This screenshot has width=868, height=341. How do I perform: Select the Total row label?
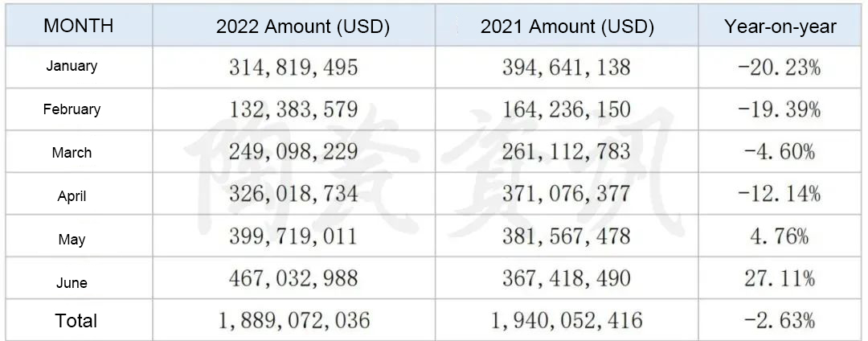76,321
